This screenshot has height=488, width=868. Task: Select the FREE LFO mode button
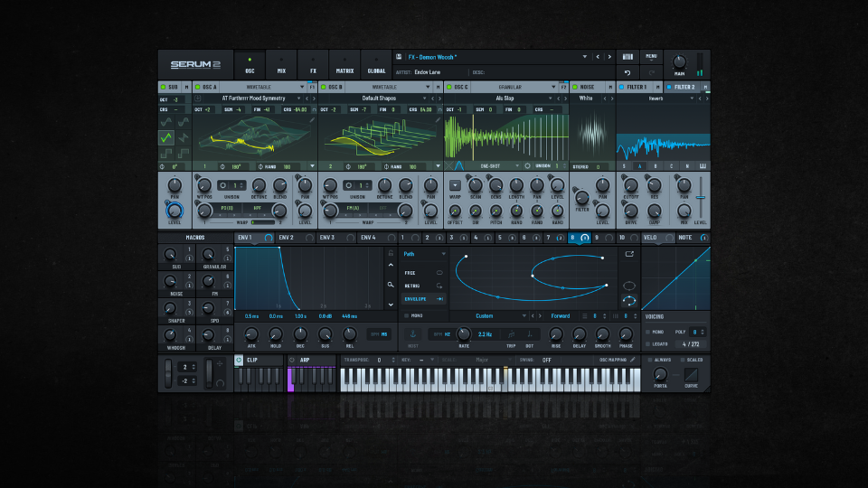point(423,273)
